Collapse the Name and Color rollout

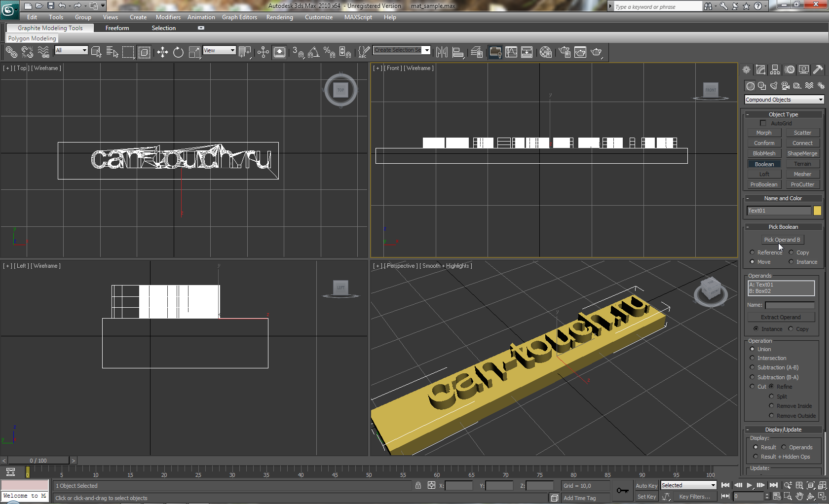click(x=783, y=198)
